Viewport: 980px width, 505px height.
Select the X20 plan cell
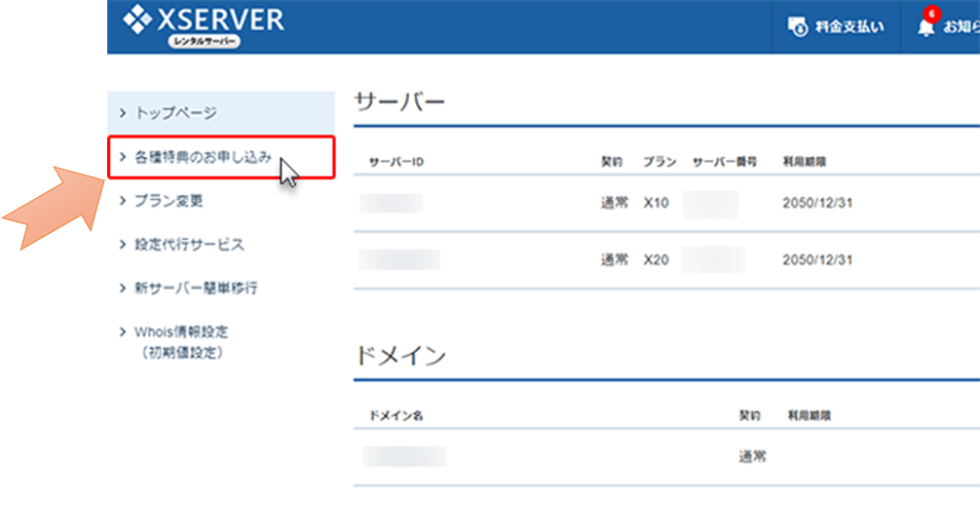point(657,259)
